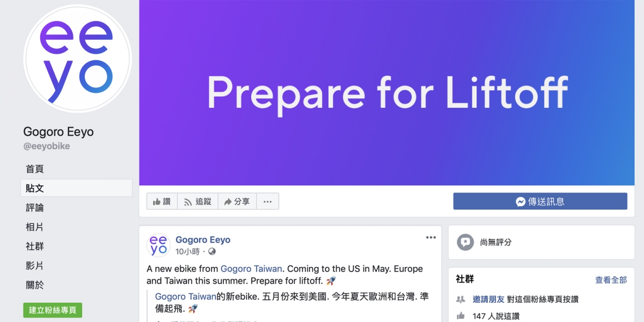This screenshot has height=322, width=644.
Task: Open the post options ellipsis menu
Action: click(x=431, y=238)
